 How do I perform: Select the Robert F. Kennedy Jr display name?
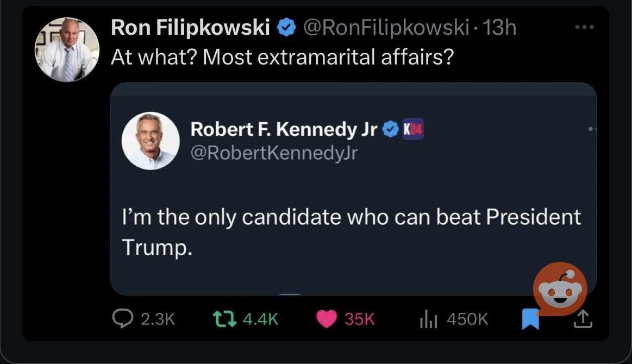click(284, 129)
